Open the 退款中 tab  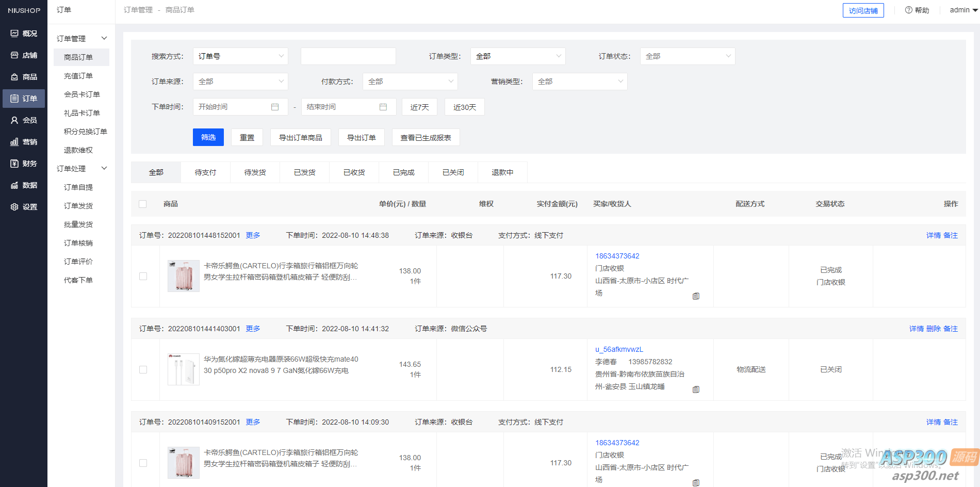coord(502,172)
